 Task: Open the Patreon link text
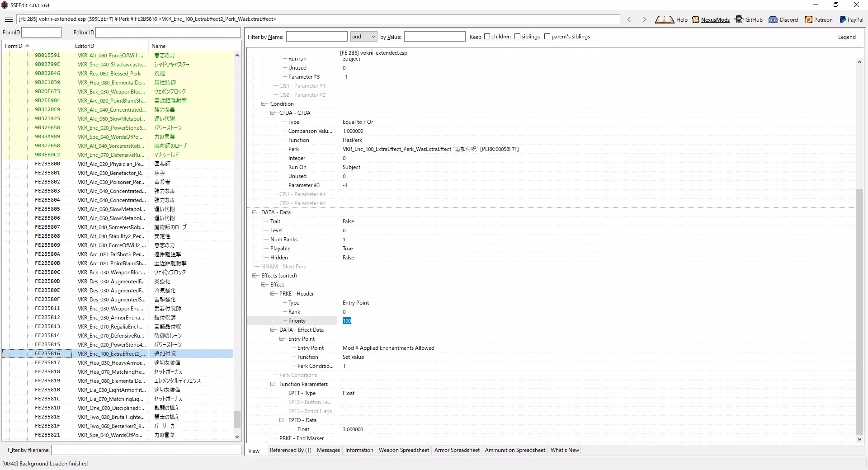[823, 20]
